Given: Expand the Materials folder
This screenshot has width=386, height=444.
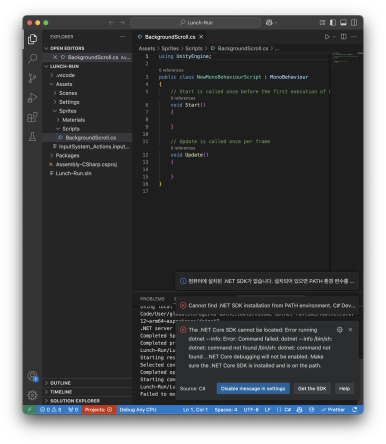Looking at the screenshot, I should (73, 120).
